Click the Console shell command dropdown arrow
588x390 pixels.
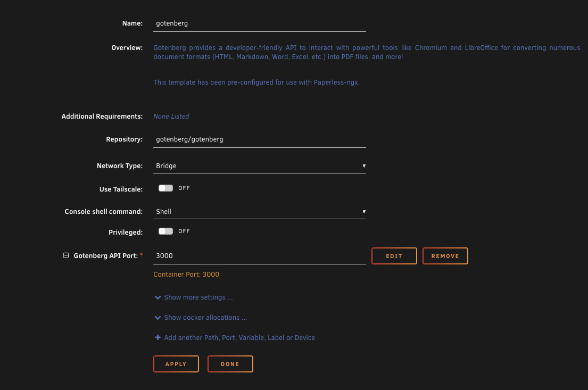(x=364, y=212)
